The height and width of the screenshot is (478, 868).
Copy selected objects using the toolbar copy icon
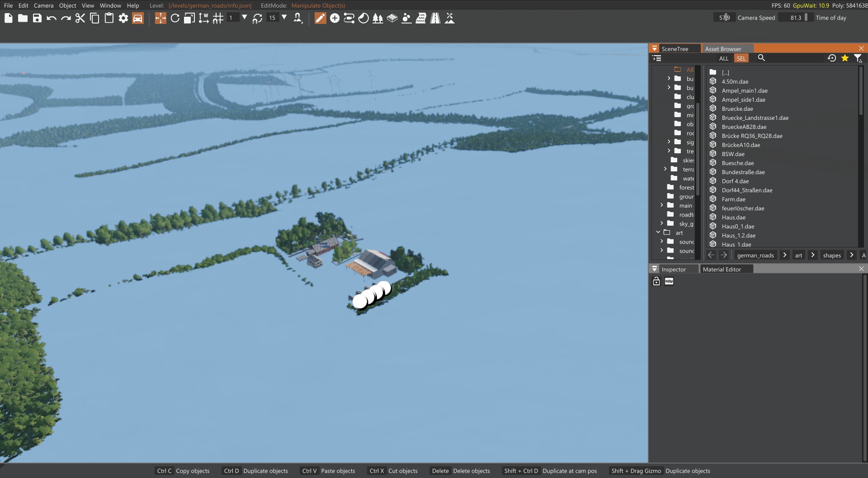94,18
